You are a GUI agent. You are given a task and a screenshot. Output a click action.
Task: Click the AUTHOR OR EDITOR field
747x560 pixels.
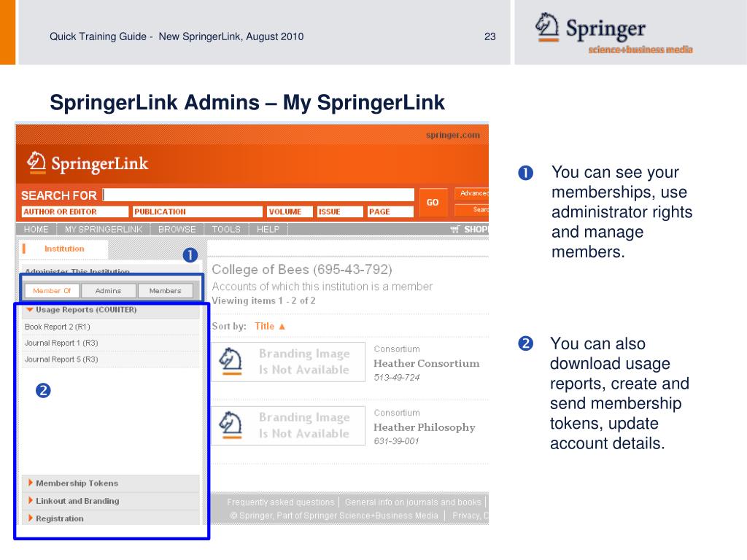point(75,212)
